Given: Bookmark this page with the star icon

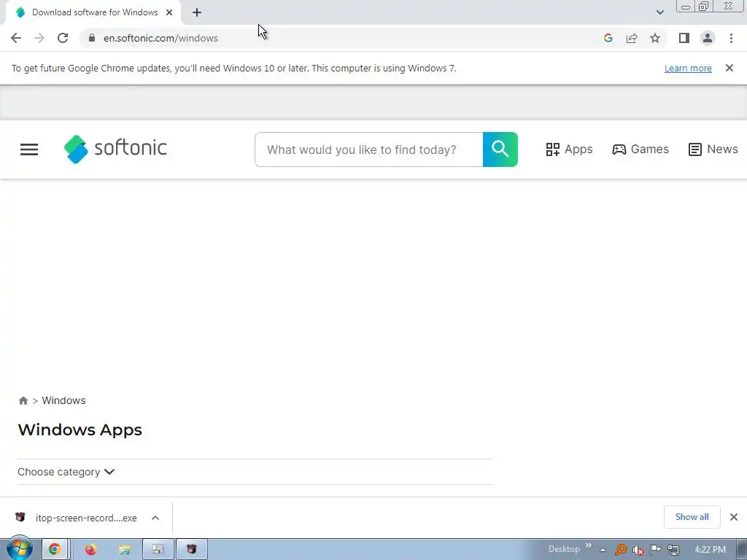Looking at the screenshot, I should (x=655, y=38).
